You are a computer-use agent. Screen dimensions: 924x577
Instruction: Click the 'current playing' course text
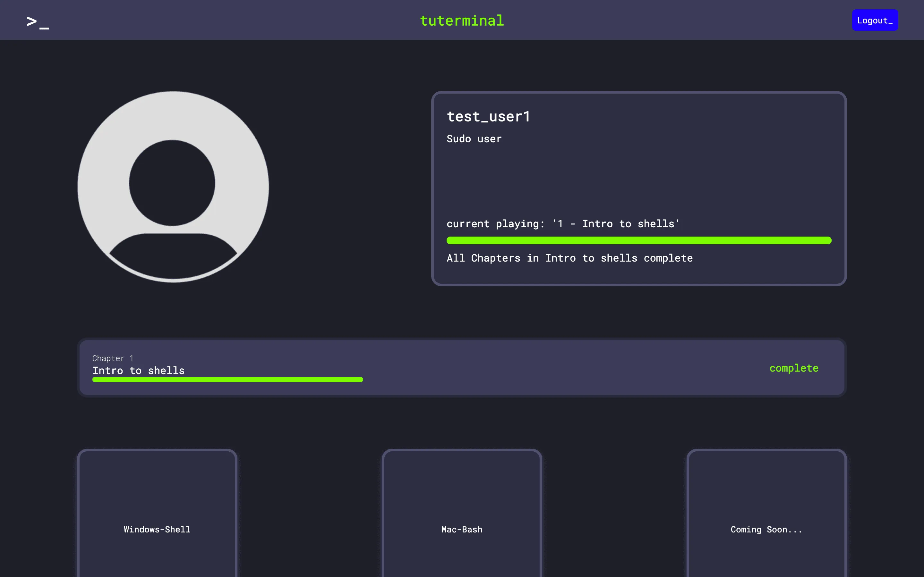[563, 224]
